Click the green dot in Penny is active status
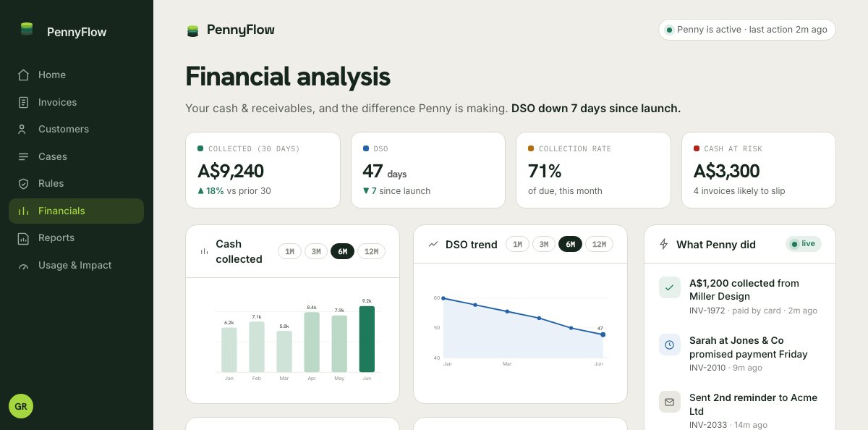 click(x=669, y=30)
